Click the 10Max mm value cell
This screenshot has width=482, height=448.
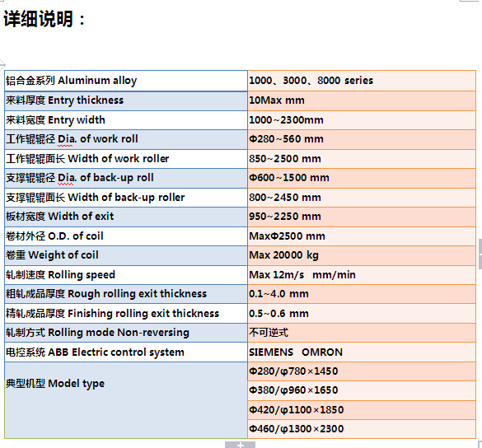point(362,100)
